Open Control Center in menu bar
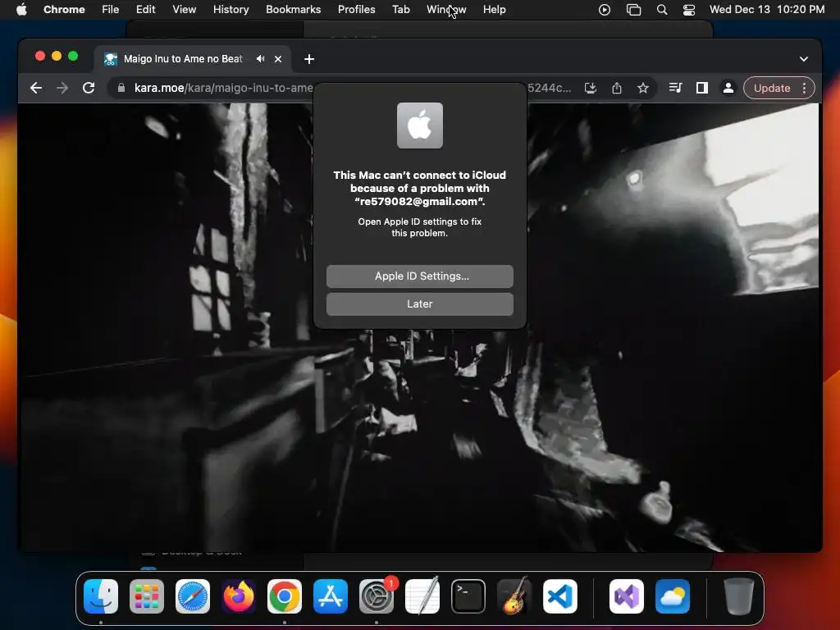840x630 pixels. [689, 10]
